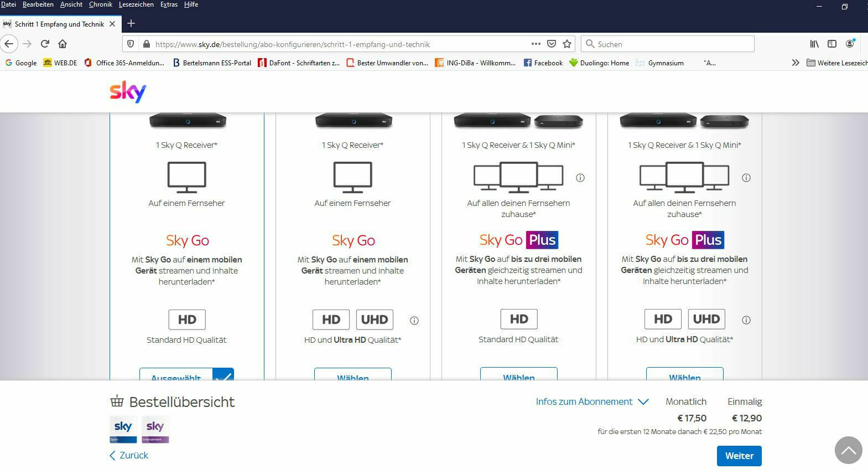Reload the current page
The width and height of the screenshot is (868, 474).
[x=45, y=44]
